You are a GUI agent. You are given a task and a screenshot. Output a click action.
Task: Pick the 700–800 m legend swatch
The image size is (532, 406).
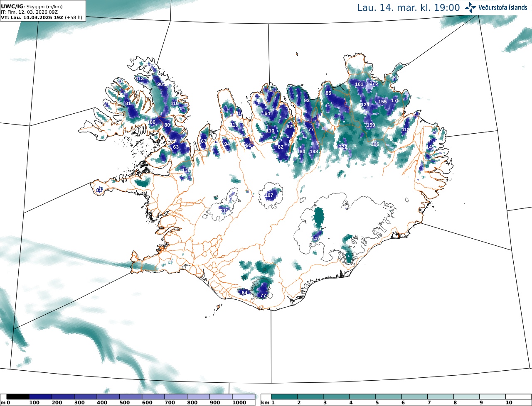175,397
